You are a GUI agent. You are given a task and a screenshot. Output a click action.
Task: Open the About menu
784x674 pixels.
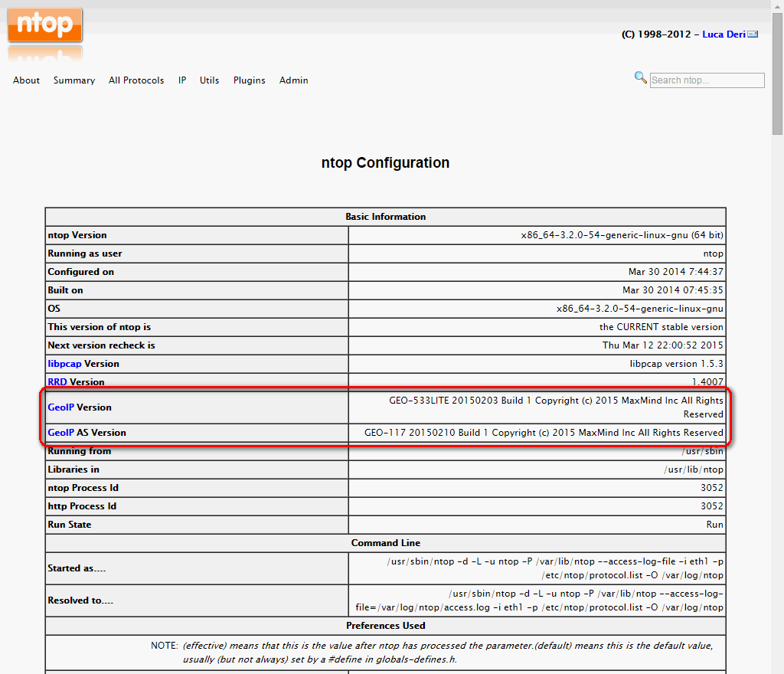[x=26, y=80]
